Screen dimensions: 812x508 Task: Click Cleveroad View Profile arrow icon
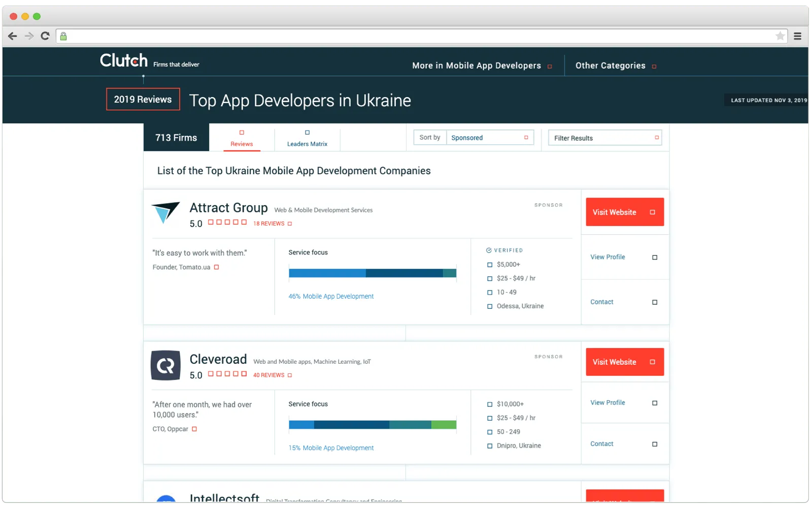[655, 403]
